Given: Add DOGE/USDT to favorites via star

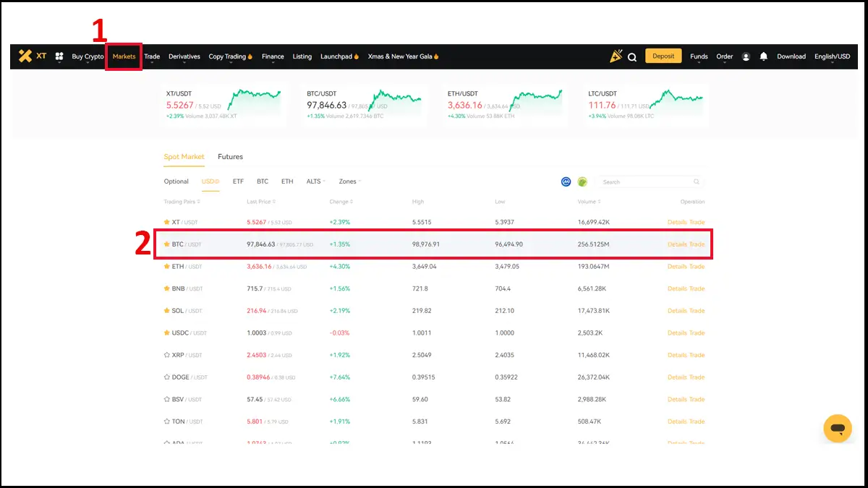Looking at the screenshot, I should tap(167, 377).
